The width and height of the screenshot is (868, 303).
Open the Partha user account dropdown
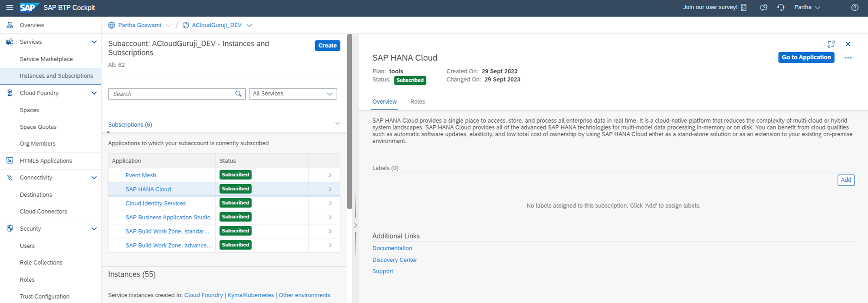pyautogui.click(x=807, y=7)
